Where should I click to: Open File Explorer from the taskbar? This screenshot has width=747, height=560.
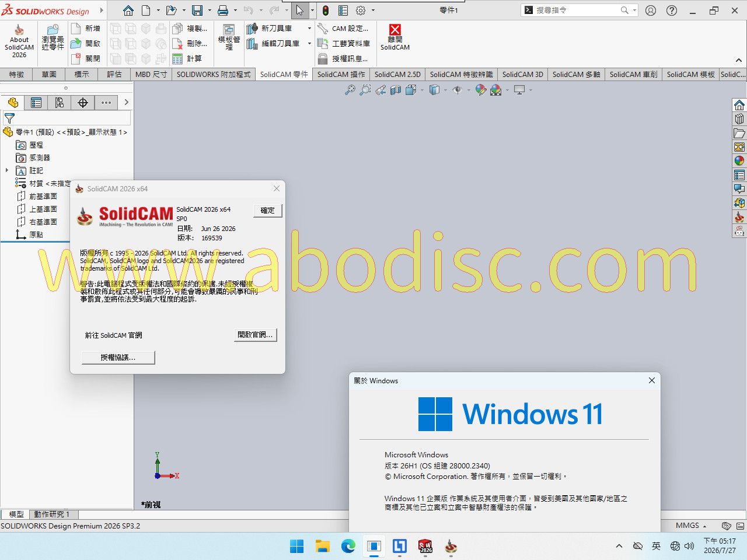click(323, 546)
